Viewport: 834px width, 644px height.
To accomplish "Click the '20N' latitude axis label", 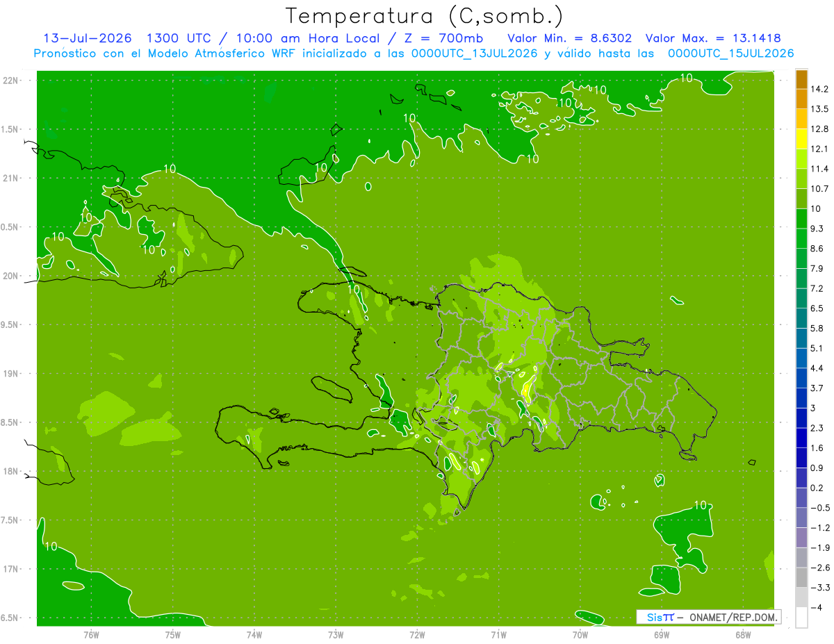I will [x=12, y=276].
